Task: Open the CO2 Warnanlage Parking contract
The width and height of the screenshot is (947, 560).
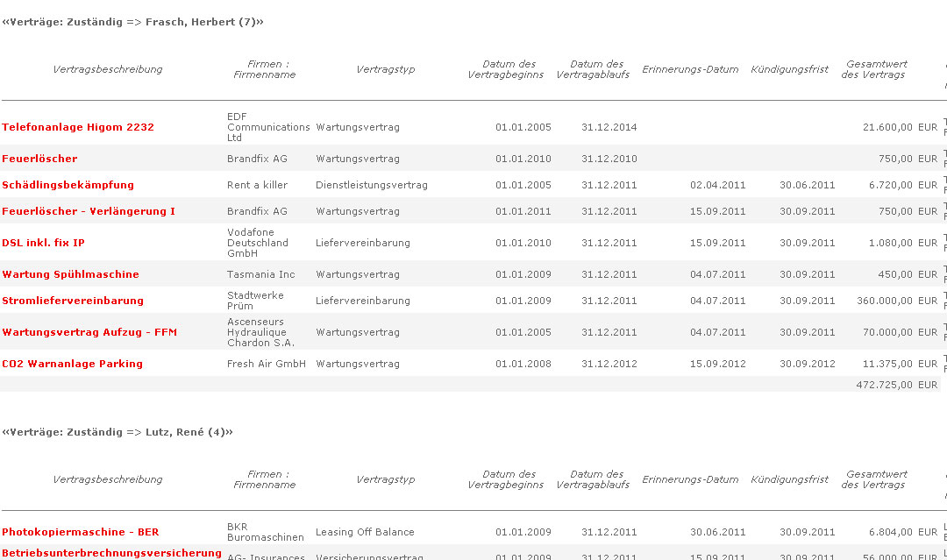Action: [72, 364]
